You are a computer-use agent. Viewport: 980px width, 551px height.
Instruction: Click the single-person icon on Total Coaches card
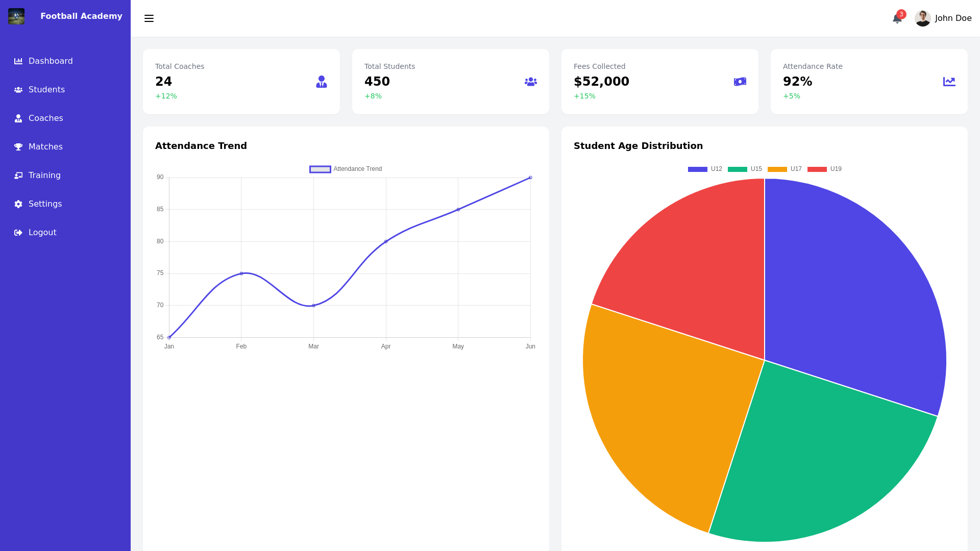pyautogui.click(x=321, y=81)
